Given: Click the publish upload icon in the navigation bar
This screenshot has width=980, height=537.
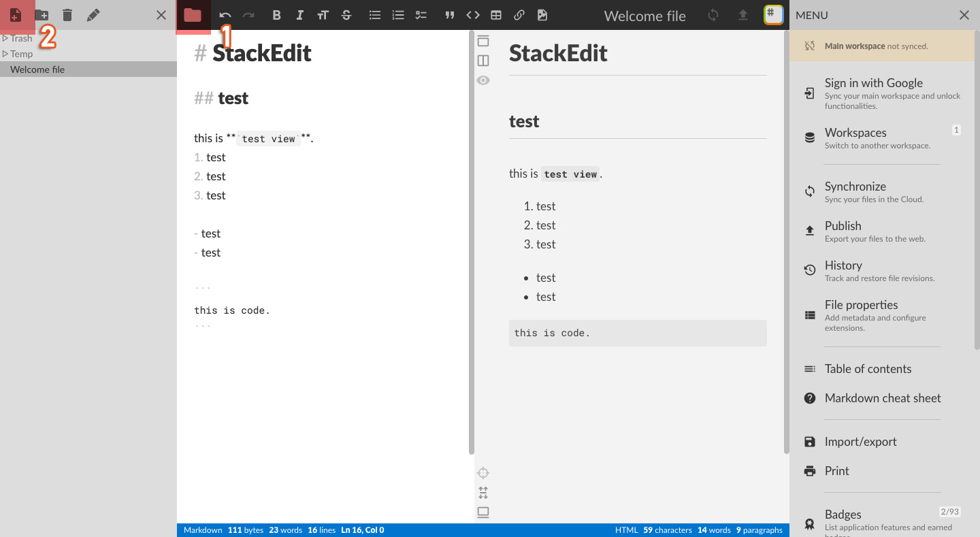Looking at the screenshot, I should coord(743,15).
